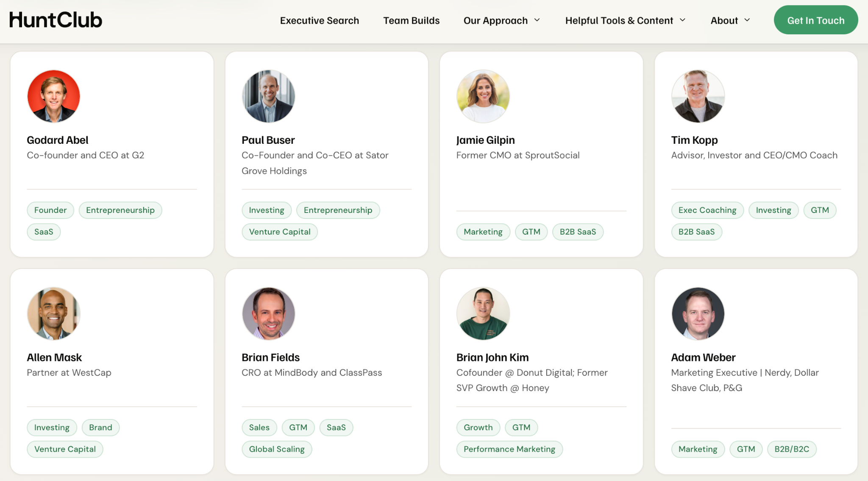
Task: Select Jamie Gilpin's B2B SaaS tag
Action: (x=578, y=232)
